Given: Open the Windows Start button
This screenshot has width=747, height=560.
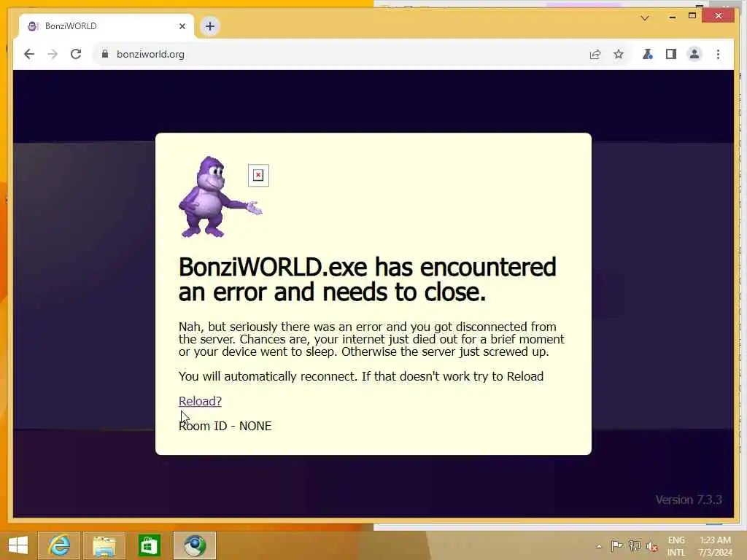Looking at the screenshot, I should (x=18, y=545).
